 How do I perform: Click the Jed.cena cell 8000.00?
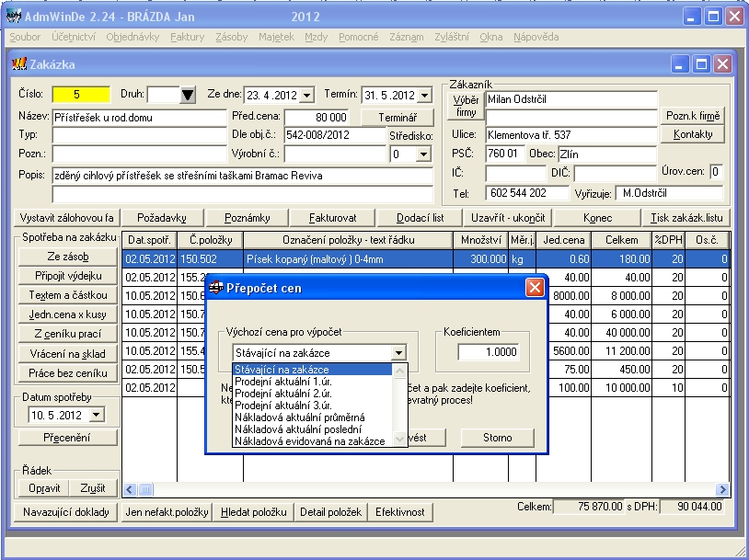(x=564, y=295)
